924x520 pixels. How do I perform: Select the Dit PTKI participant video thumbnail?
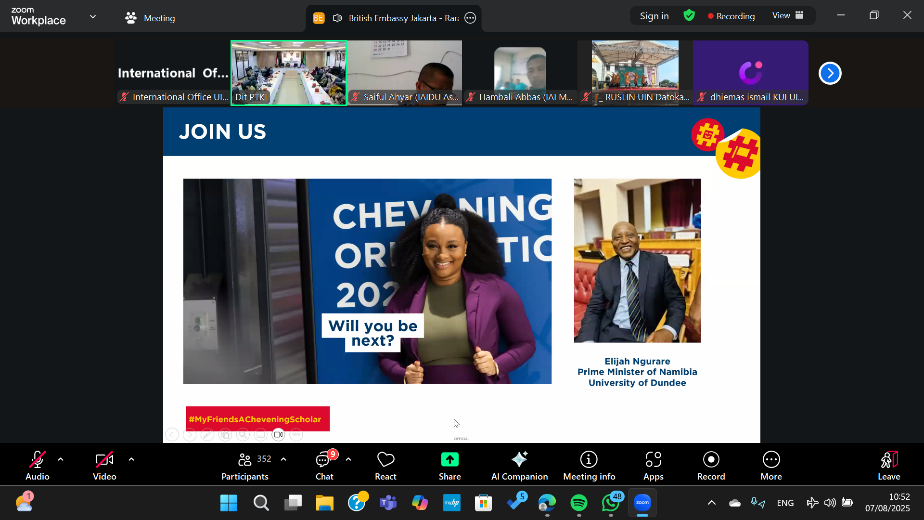(288, 73)
